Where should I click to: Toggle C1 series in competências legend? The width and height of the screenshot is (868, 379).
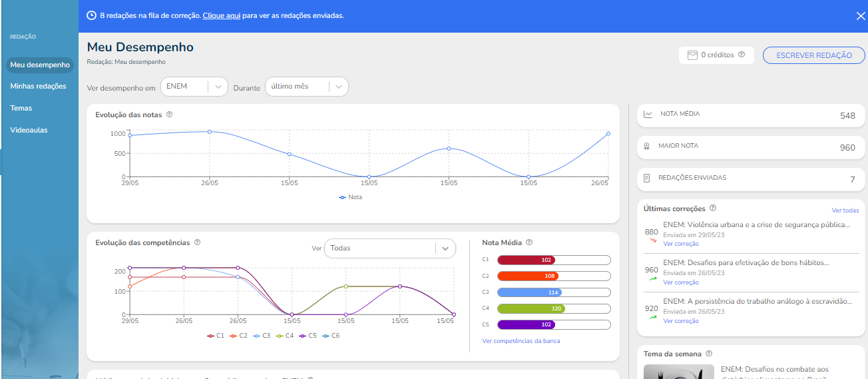[x=216, y=336]
